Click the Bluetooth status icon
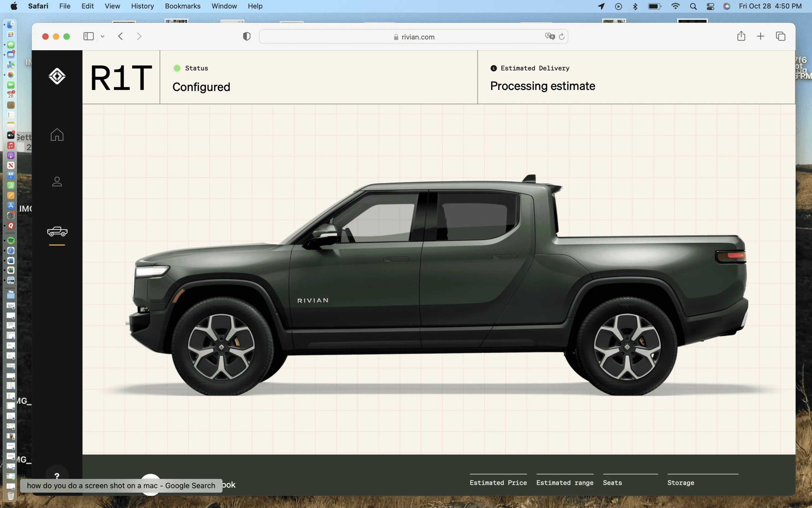The image size is (812, 508). pos(635,6)
